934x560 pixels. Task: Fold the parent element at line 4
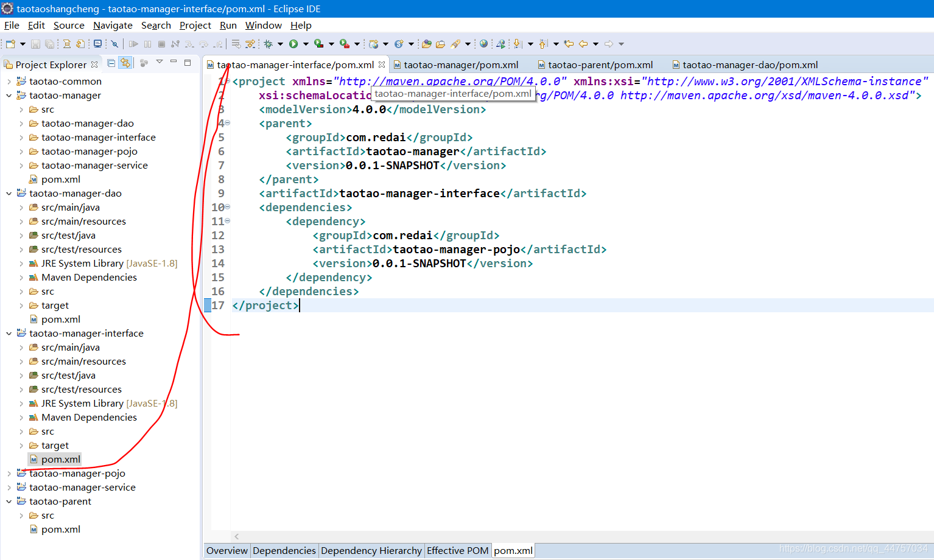click(228, 123)
